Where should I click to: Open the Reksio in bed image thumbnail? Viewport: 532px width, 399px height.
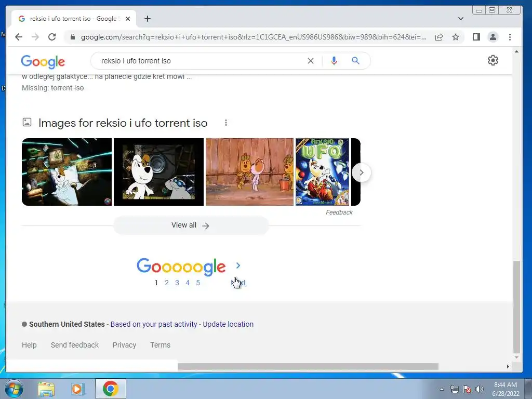tap(66, 171)
